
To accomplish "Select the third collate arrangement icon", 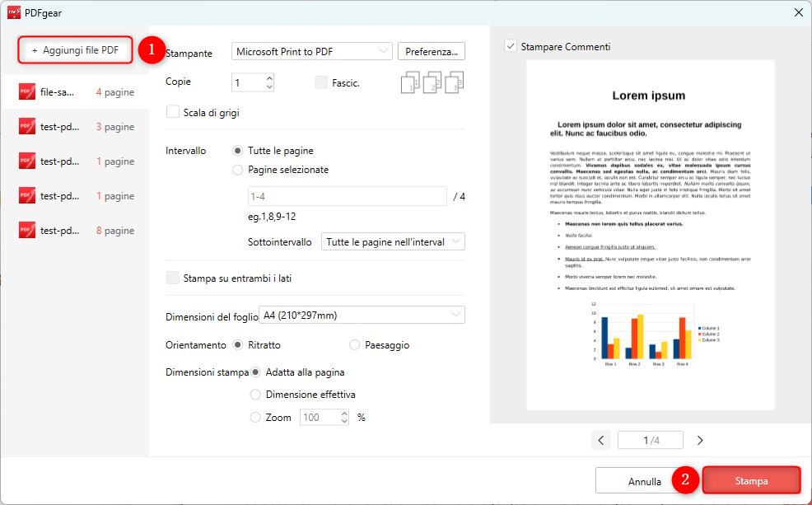I will tap(453, 82).
